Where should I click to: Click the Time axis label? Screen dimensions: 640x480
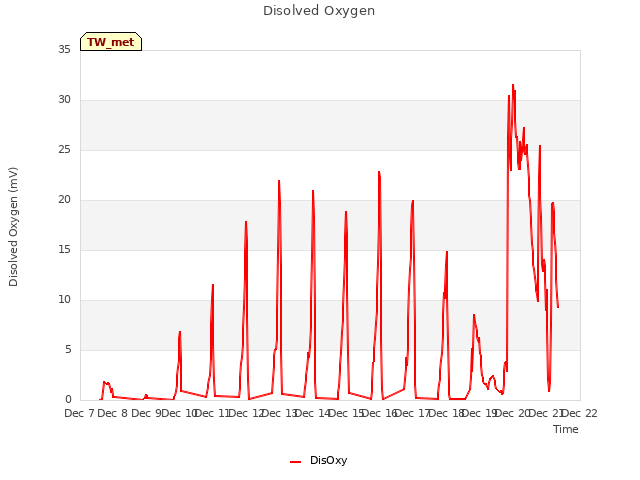[x=566, y=429]
